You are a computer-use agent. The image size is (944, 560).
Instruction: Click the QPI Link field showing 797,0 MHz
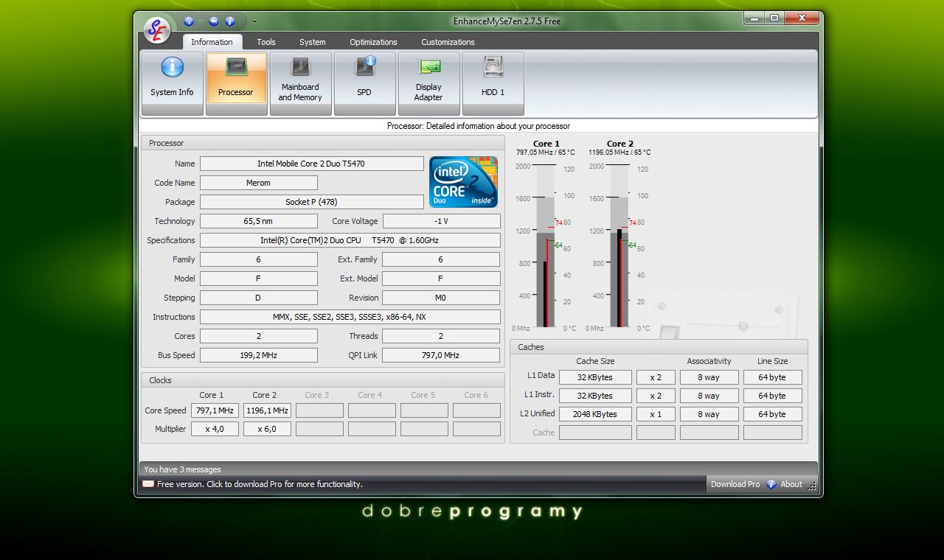(441, 355)
